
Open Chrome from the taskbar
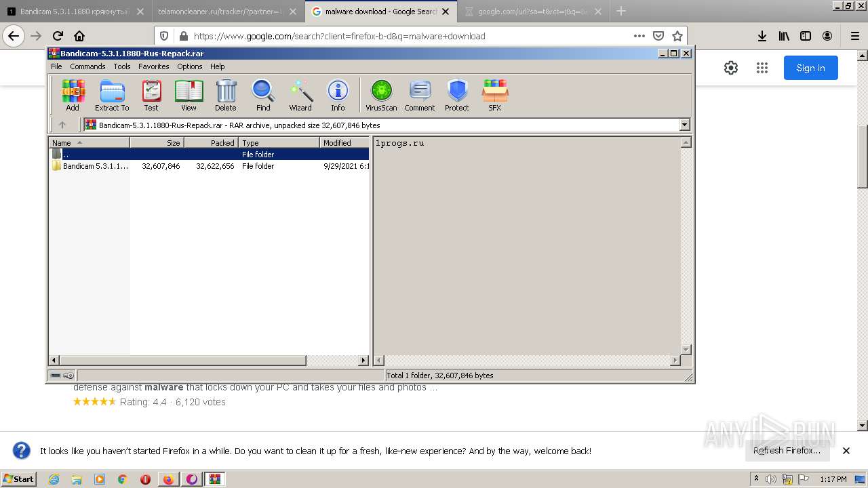click(123, 479)
